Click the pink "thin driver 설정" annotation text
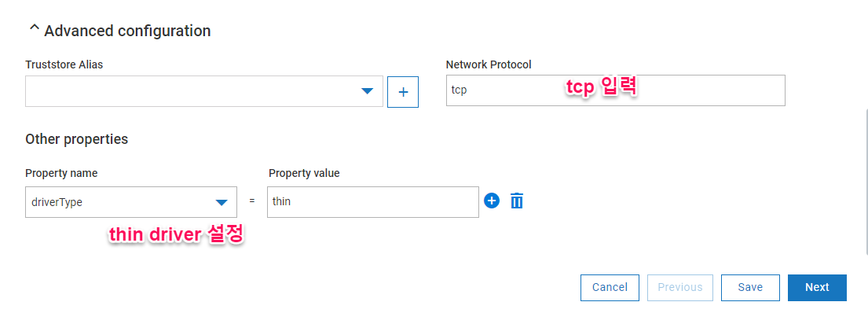 coord(177,234)
